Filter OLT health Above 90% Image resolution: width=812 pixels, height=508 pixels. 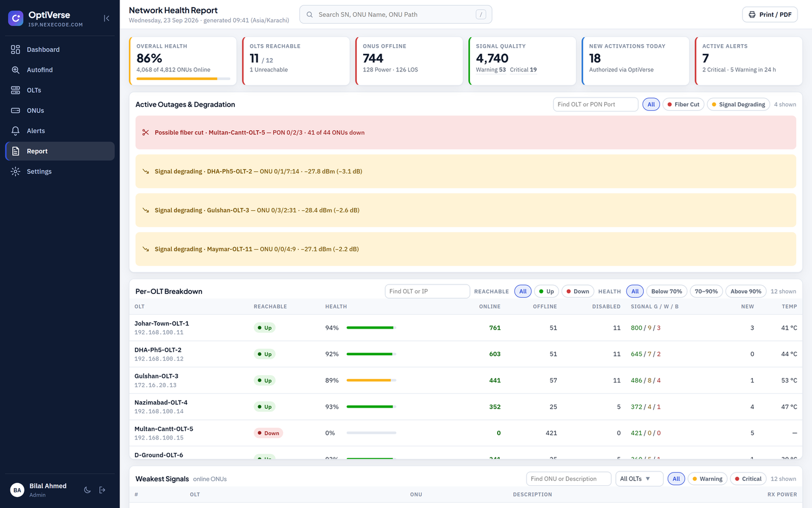[x=746, y=291]
